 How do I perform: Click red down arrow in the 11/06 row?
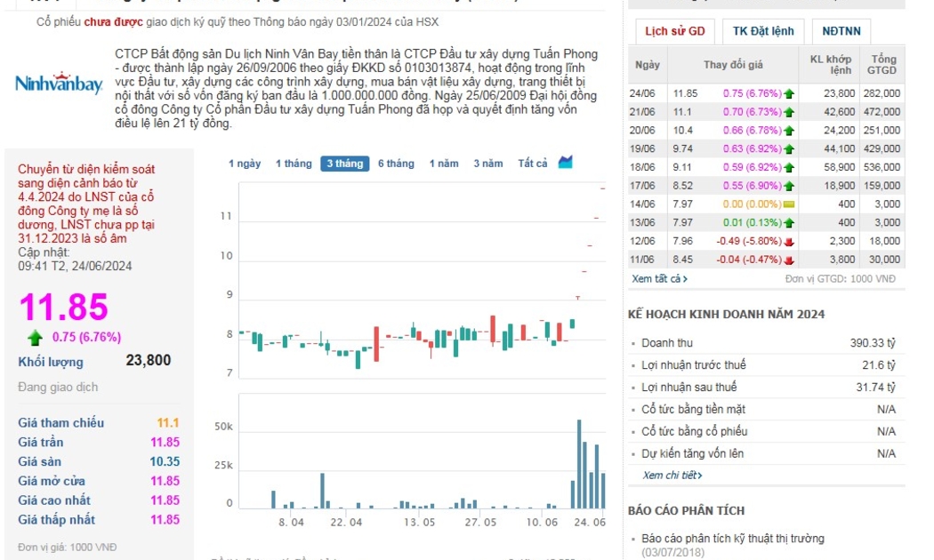click(x=789, y=260)
